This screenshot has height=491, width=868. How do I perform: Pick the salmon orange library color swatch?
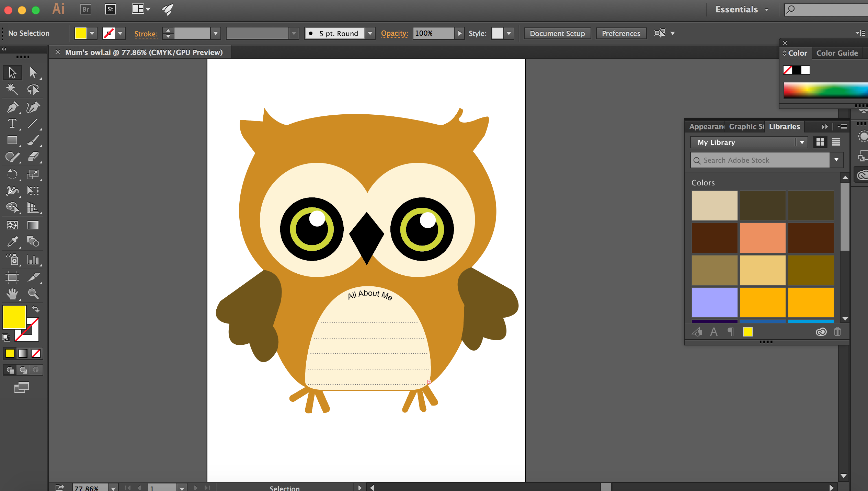click(763, 238)
